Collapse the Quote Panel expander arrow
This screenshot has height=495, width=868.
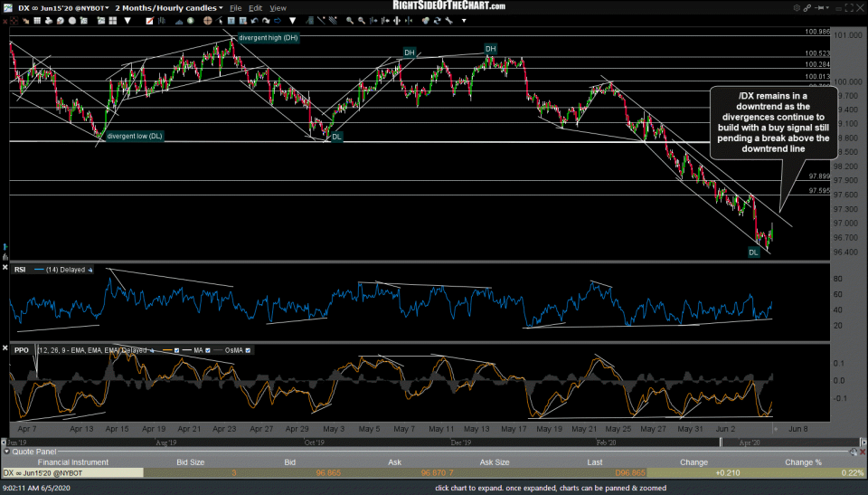(8, 451)
